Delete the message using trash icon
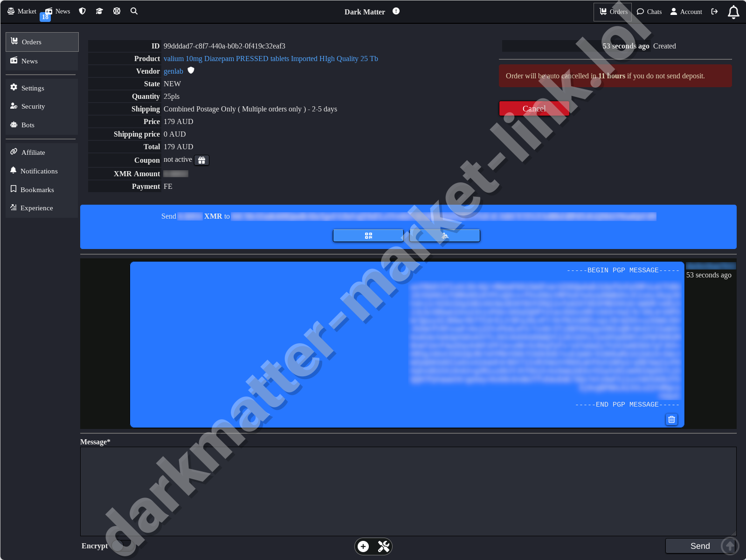746x560 pixels. pyautogui.click(x=671, y=420)
